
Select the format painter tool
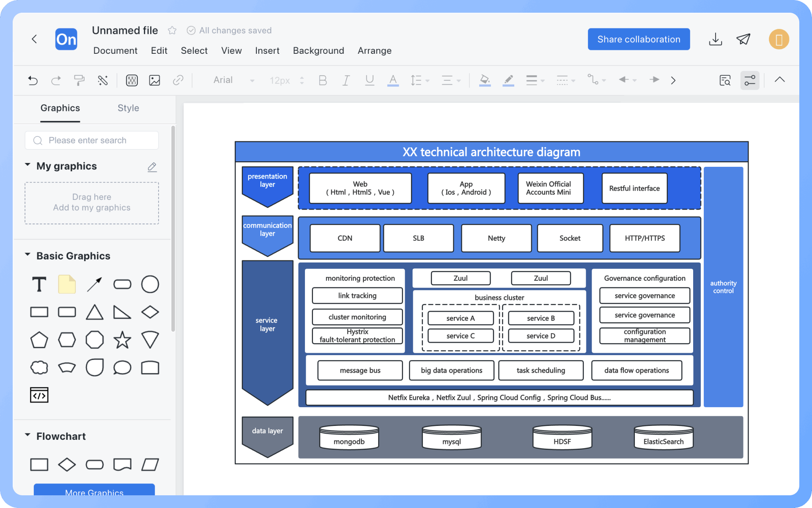[x=79, y=80]
